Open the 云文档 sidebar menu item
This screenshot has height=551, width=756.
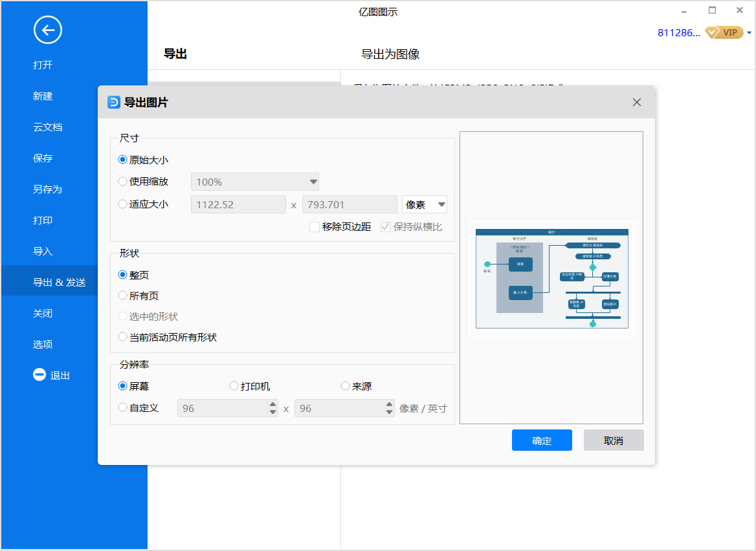[48, 127]
